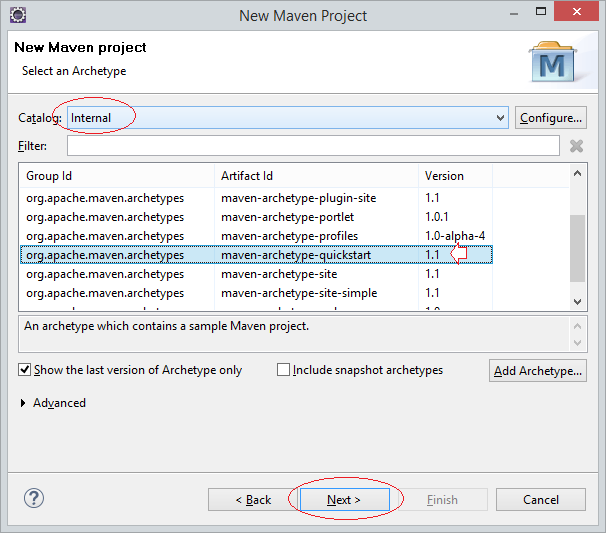Click the archetype list vertical scrollbar thumb
This screenshot has height=533, width=606.
point(577,249)
